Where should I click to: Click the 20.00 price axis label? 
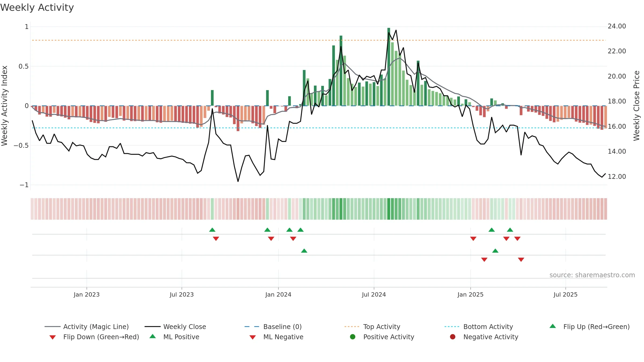tap(617, 76)
